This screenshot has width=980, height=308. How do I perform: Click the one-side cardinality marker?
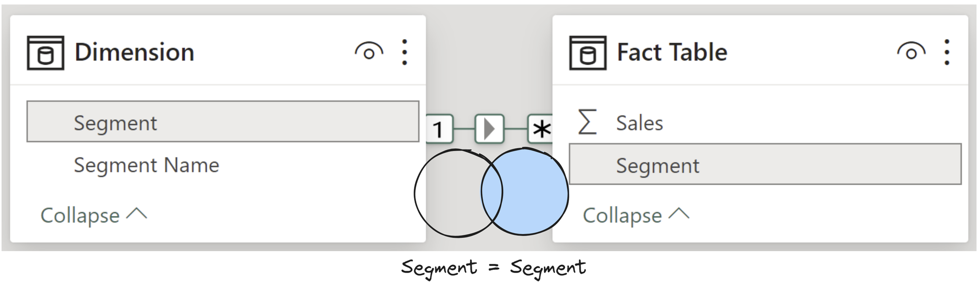point(439,129)
